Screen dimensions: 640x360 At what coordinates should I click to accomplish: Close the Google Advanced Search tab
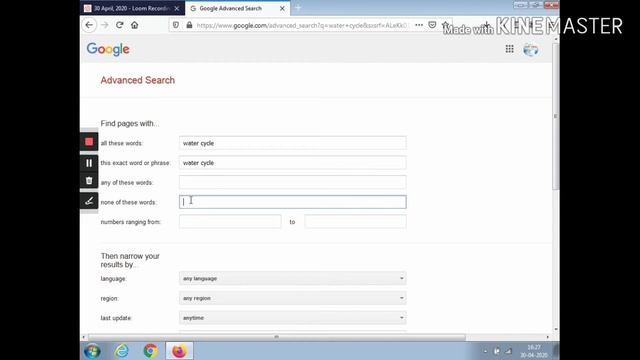pyautogui.click(x=282, y=8)
